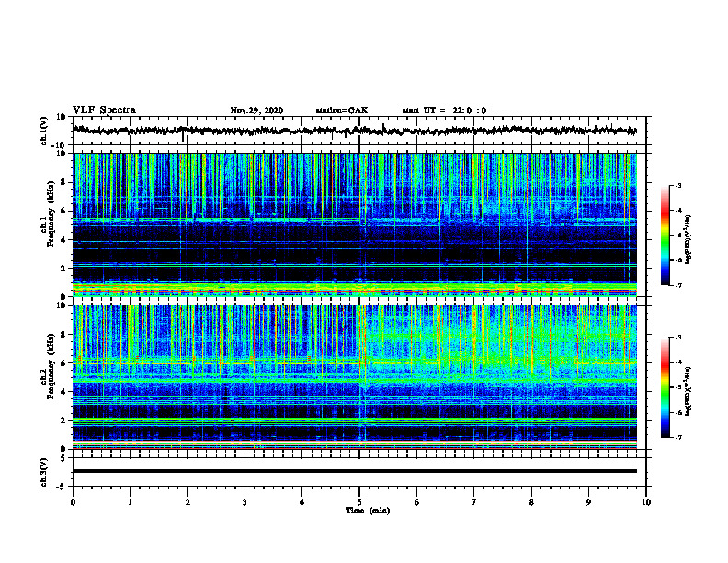Click the '5' tick label on time axis

click(x=359, y=502)
